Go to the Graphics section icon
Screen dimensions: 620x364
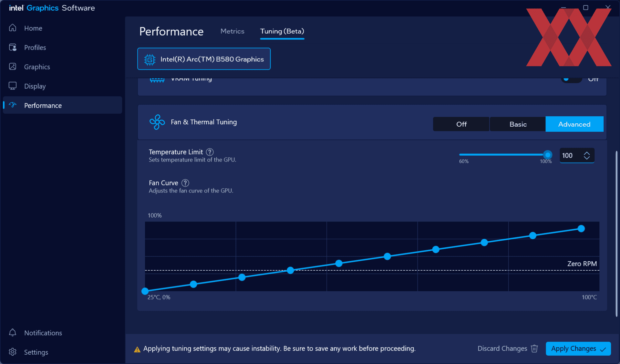point(13,67)
